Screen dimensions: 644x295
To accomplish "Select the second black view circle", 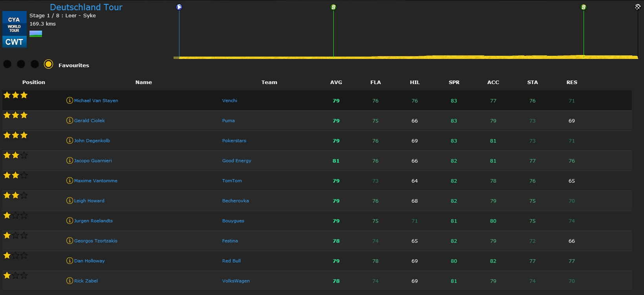I will click(x=21, y=64).
